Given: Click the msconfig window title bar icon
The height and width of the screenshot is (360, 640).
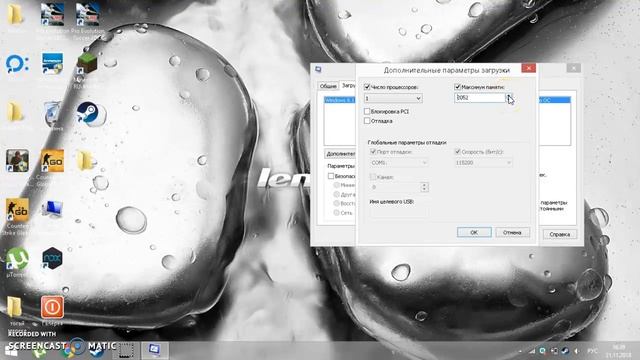Looking at the screenshot, I should pos(318,70).
